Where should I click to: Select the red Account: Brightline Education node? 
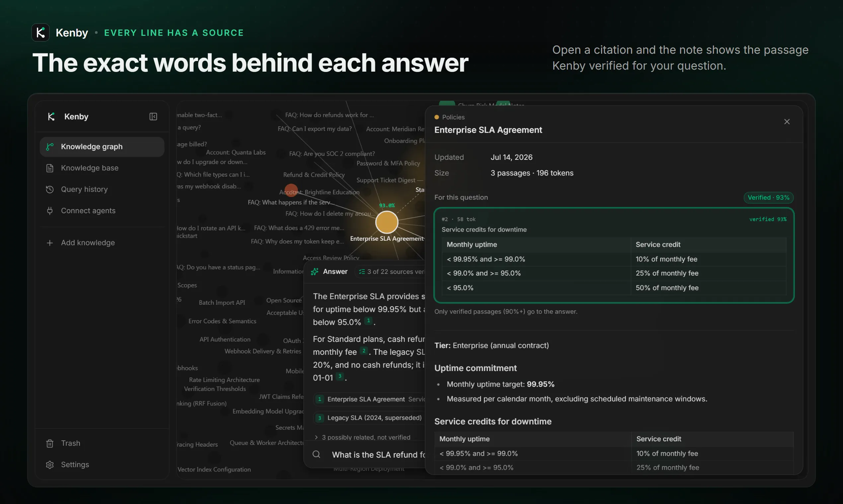(x=291, y=190)
